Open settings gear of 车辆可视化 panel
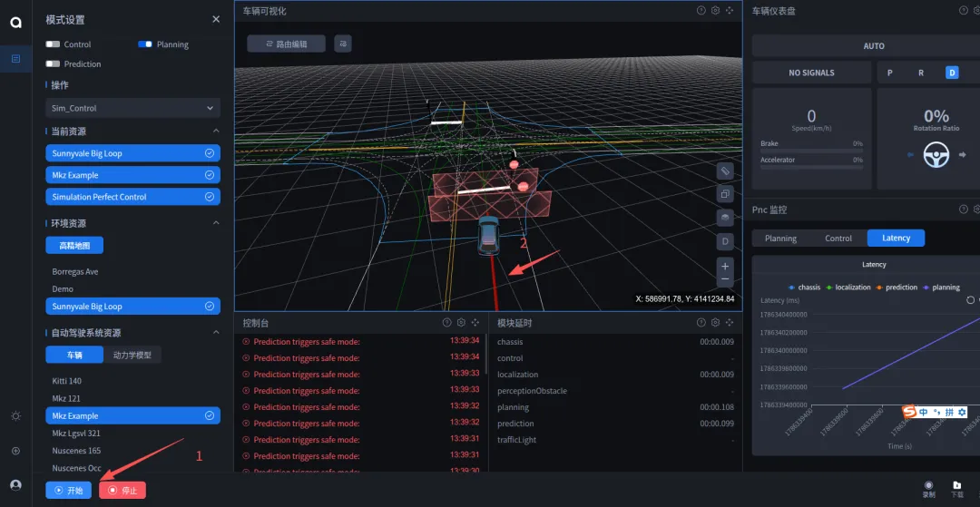Screen dimensions: 980x507 tap(716, 11)
